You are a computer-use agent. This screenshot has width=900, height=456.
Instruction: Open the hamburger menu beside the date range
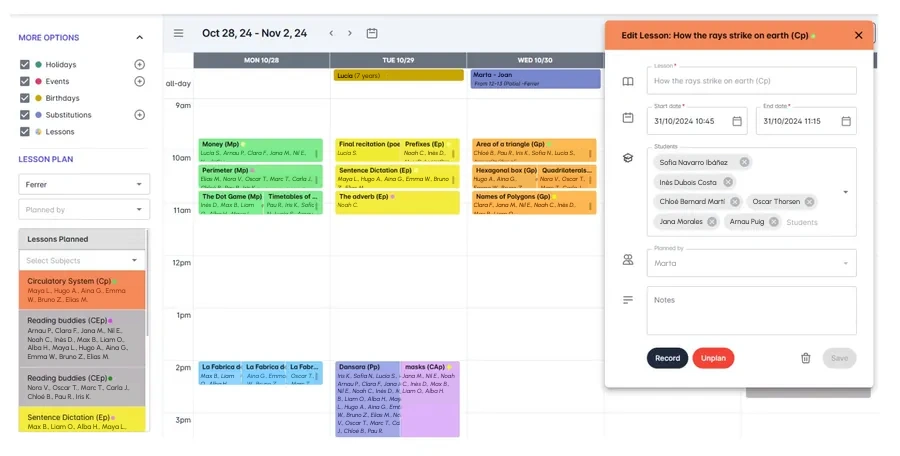(x=179, y=33)
